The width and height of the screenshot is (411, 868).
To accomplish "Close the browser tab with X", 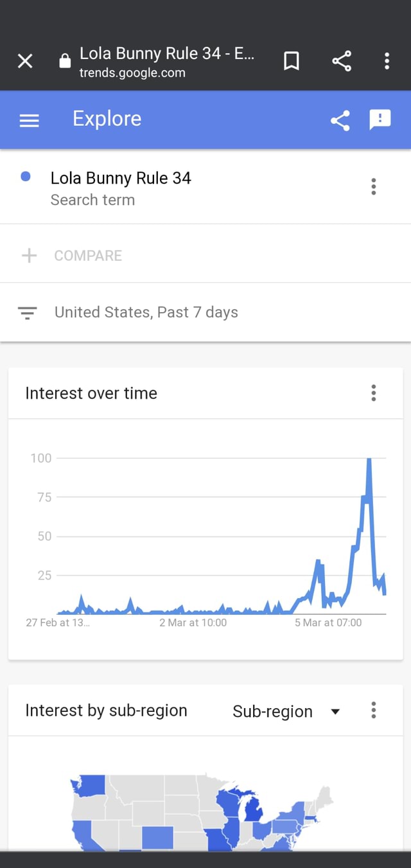I will click(x=25, y=61).
